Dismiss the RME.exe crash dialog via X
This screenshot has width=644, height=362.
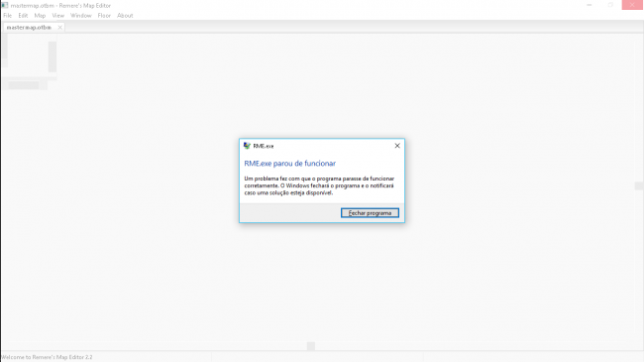(397, 146)
